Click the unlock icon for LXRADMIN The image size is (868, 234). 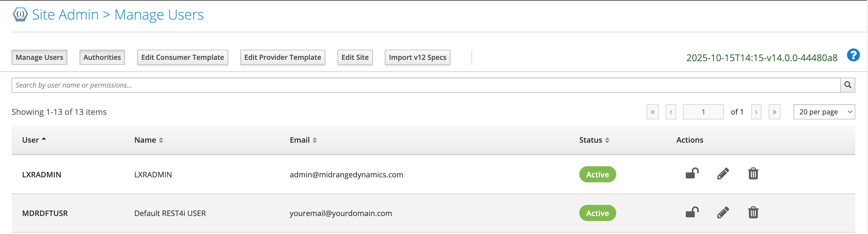point(692,174)
